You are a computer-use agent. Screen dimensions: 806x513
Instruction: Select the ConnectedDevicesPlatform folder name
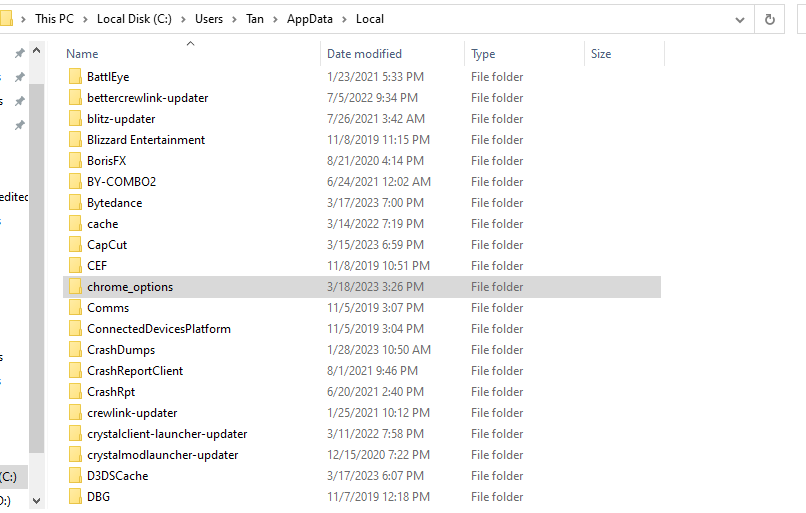159,329
